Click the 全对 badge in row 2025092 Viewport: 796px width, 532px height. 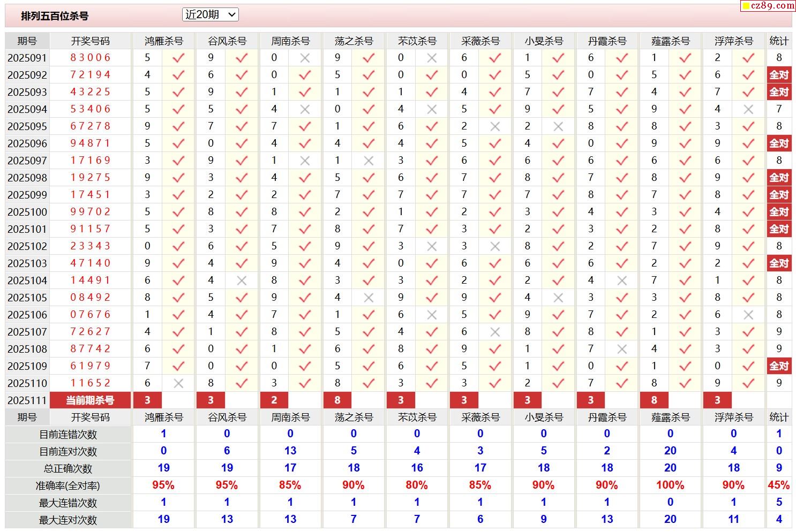coord(779,75)
